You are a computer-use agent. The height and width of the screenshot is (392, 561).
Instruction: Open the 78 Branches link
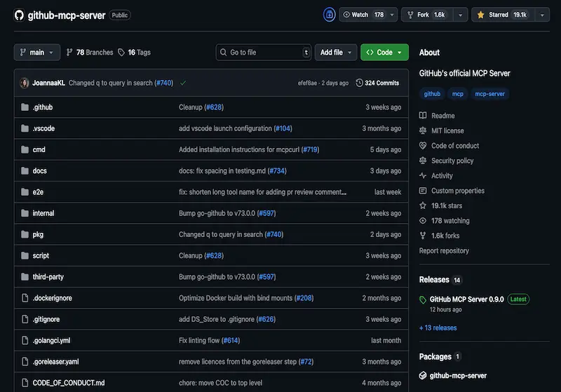point(90,52)
